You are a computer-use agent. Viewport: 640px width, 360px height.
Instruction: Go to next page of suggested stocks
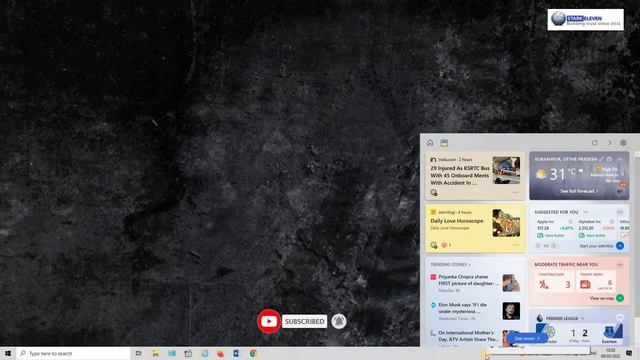point(554,246)
